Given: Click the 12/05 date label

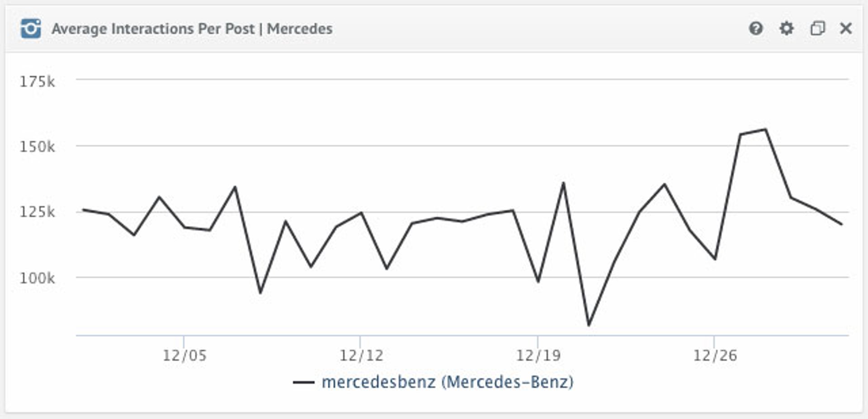Looking at the screenshot, I should (x=185, y=355).
